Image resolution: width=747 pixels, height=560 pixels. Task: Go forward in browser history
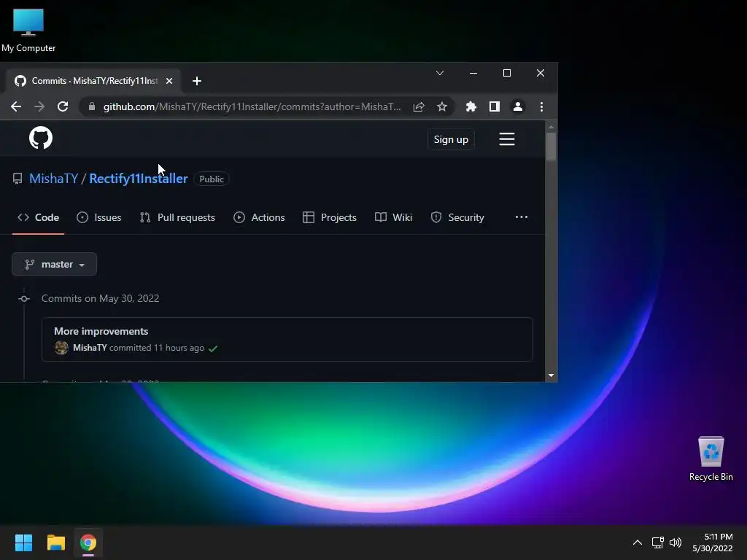tap(39, 106)
